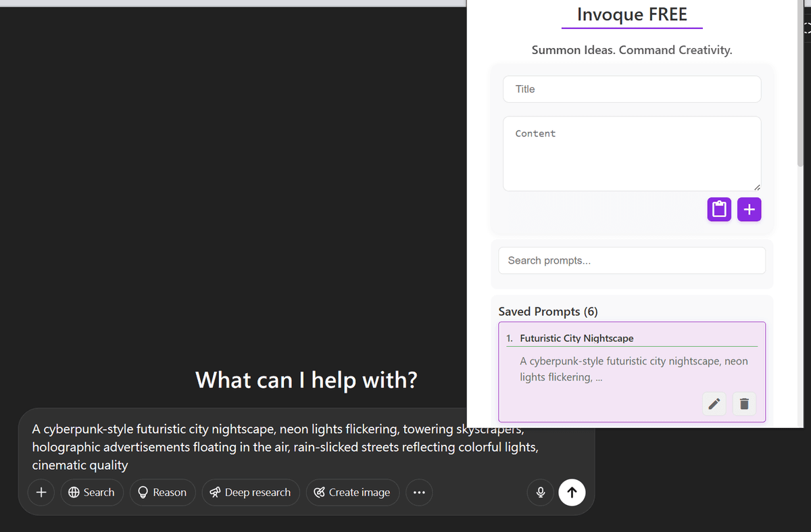Edit the Futuristic City Nightscape prompt with pencil icon
This screenshot has width=811, height=532.
tap(714, 404)
